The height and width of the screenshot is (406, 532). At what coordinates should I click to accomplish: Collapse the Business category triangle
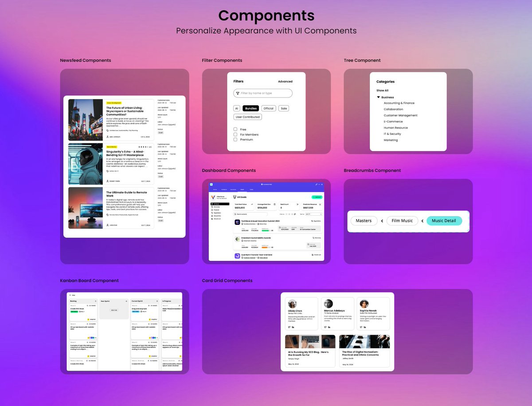point(379,97)
